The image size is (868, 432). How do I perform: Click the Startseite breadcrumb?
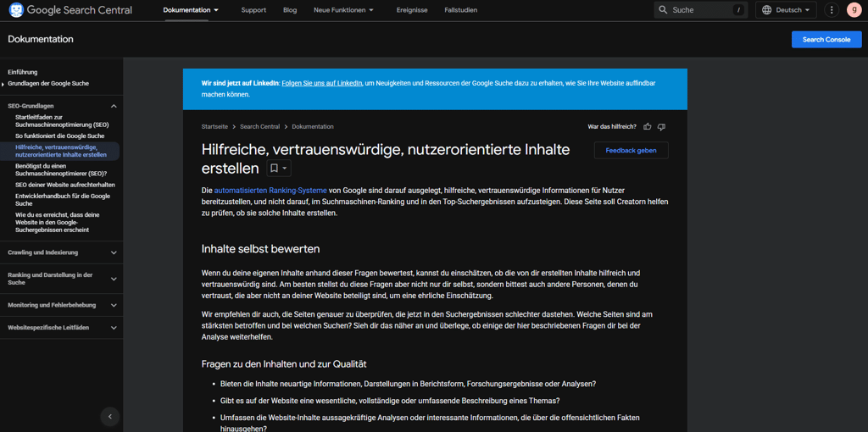pos(214,127)
